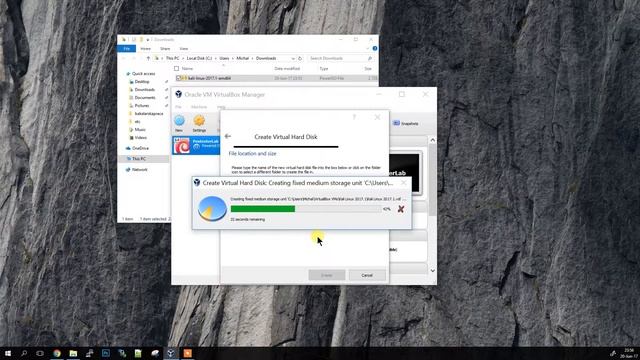This screenshot has height=360, width=640.
Task: Sort by the Name column header
Action: [x=187, y=69]
